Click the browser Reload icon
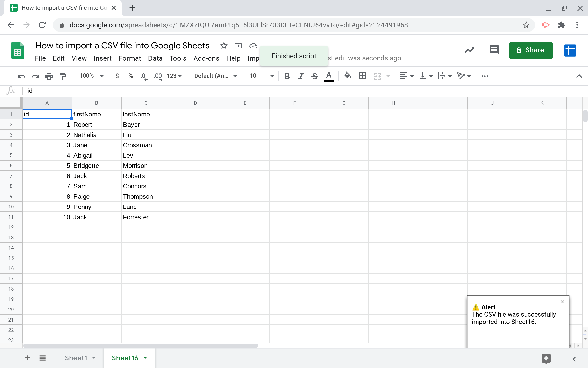Screen dimensions: 588x368 (x=42, y=25)
